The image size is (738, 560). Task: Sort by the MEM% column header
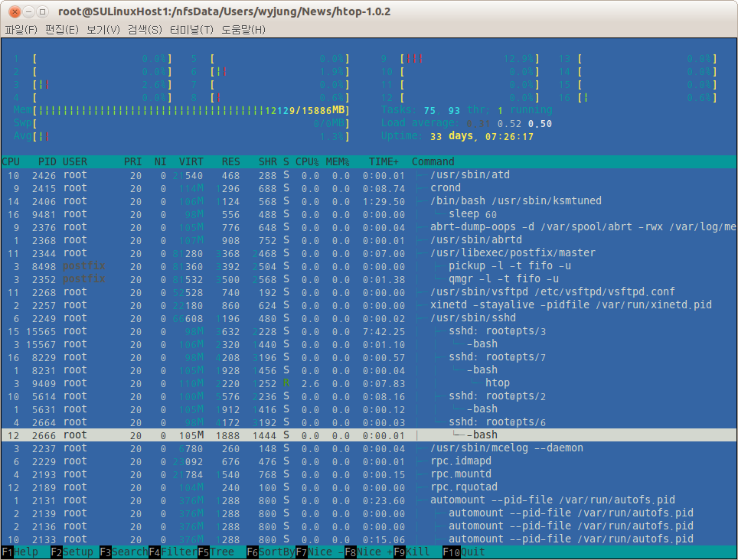coord(338,161)
